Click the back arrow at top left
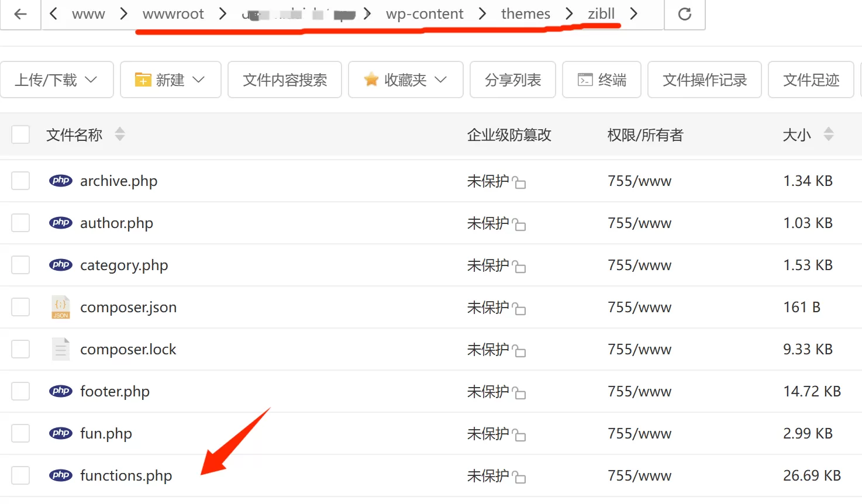Screen dimensions: 862x504 click(x=19, y=14)
